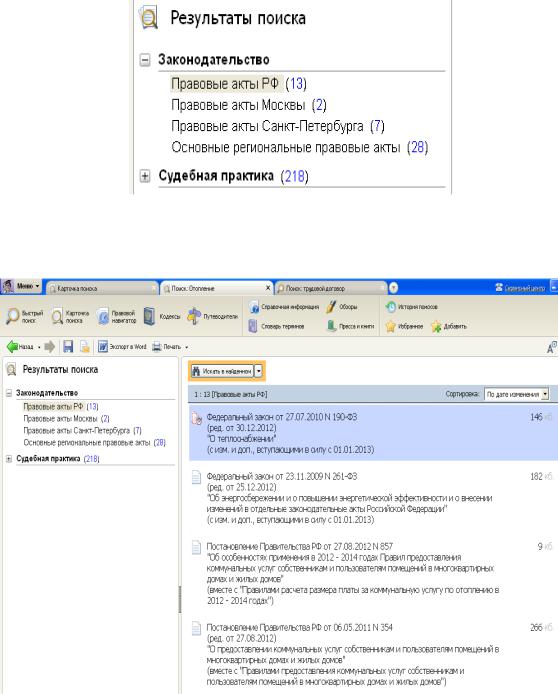Print with Печать button
This screenshot has width=558, height=694.
[x=166, y=347]
